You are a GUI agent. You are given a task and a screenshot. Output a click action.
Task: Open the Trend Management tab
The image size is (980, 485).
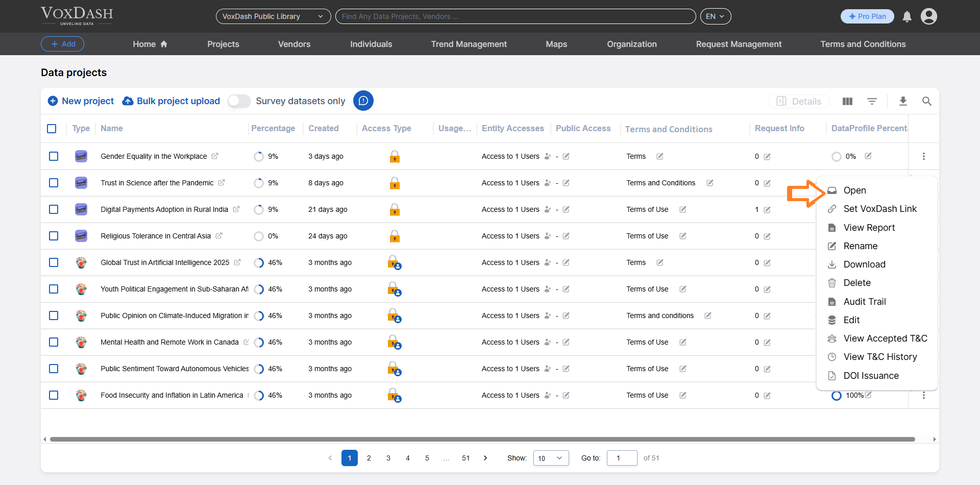click(469, 44)
